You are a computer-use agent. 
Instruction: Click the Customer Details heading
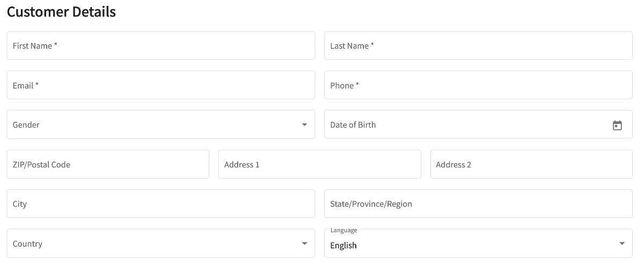pos(61,12)
